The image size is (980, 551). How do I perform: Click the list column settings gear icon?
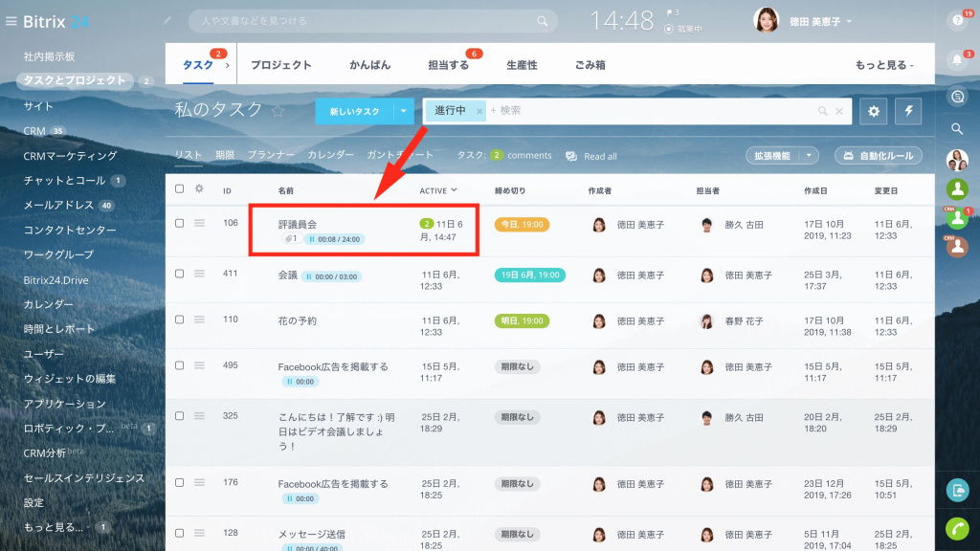coord(199,189)
